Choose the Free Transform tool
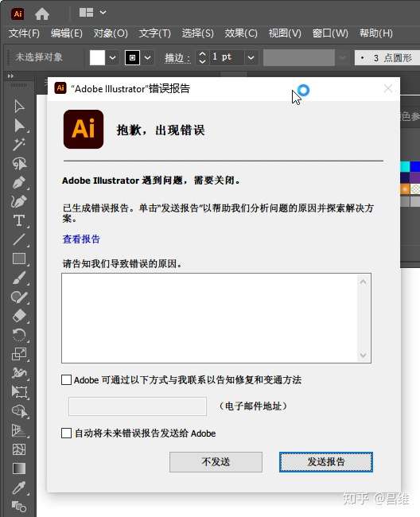The height and width of the screenshot is (517, 420). point(19,391)
